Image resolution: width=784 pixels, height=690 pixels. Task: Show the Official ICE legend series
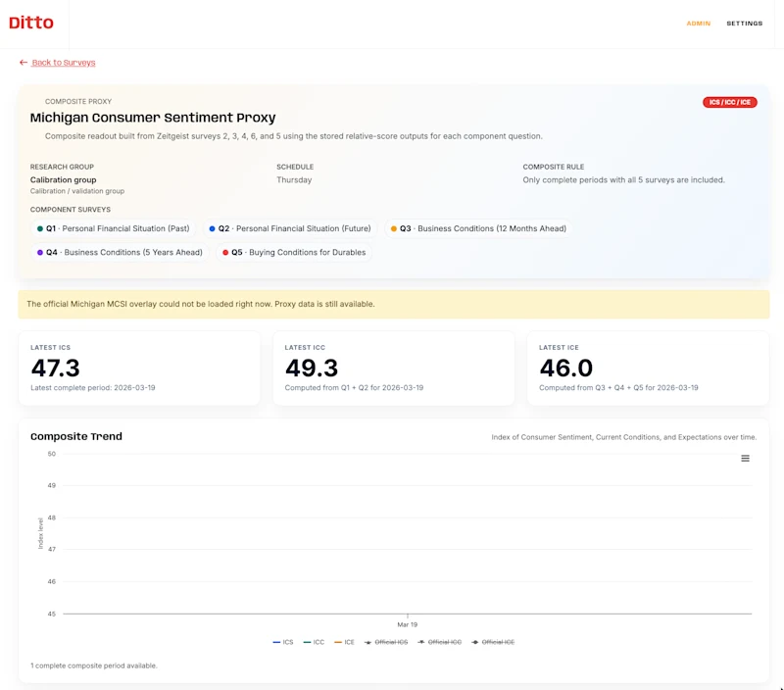click(x=493, y=642)
